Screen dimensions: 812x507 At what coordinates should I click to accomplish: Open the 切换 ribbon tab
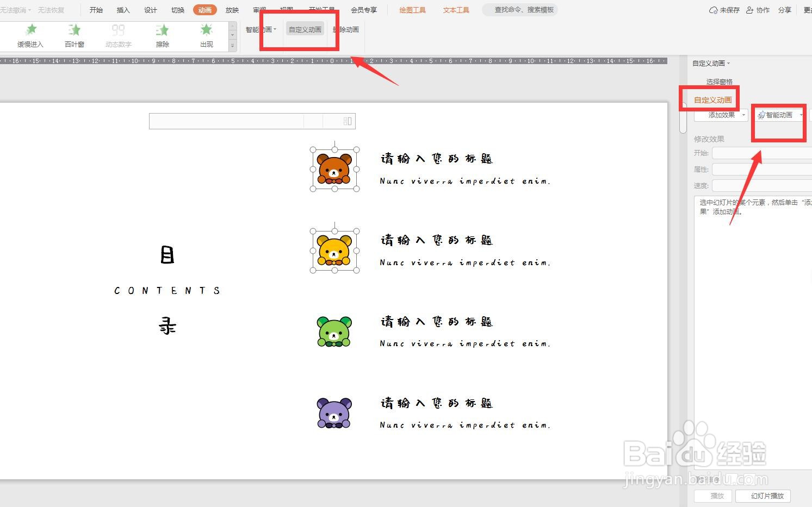tap(178, 10)
